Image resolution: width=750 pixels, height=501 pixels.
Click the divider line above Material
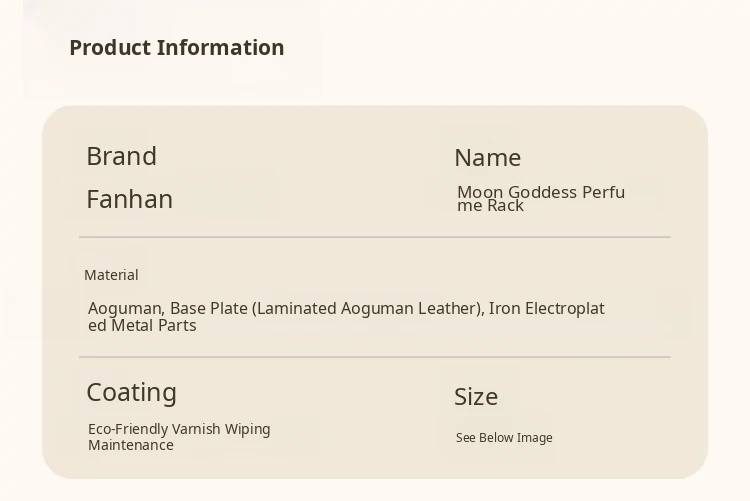point(374,237)
